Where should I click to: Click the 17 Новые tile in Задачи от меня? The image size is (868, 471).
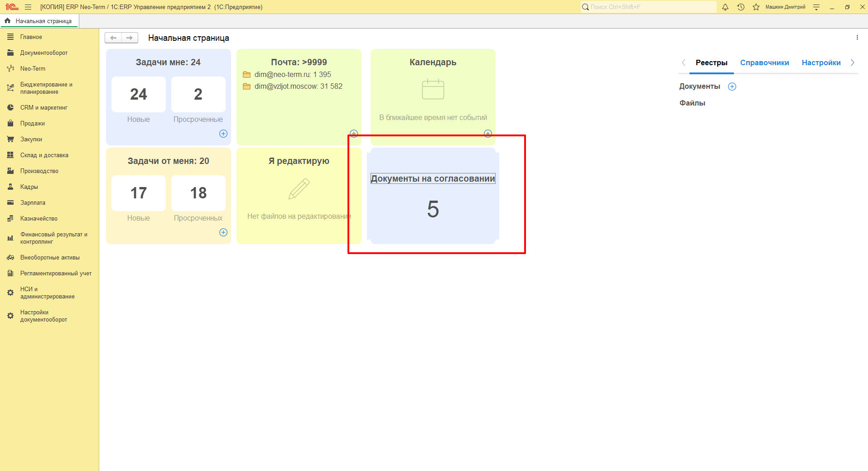(x=139, y=193)
